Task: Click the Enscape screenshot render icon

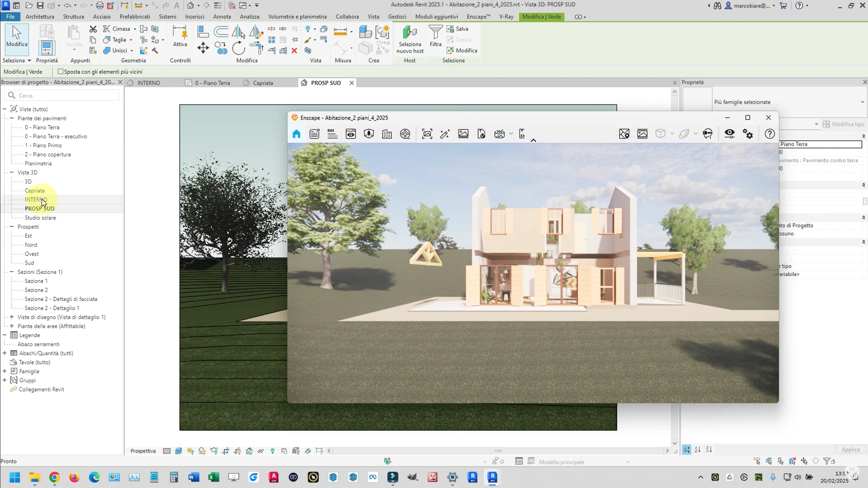Action: coord(427,134)
